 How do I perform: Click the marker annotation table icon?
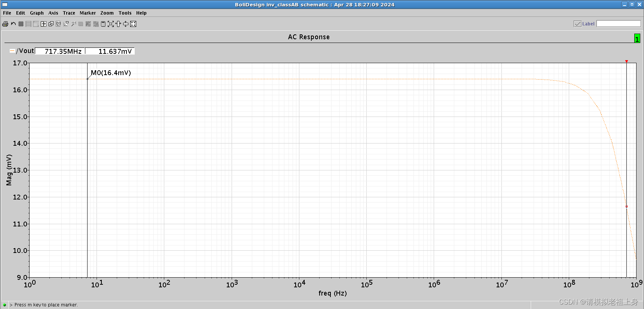73,24
